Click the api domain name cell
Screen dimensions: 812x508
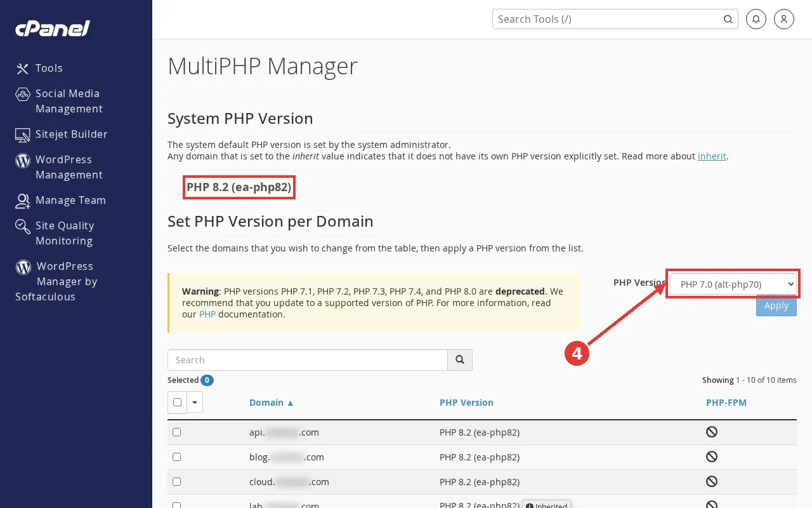[x=284, y=432]
